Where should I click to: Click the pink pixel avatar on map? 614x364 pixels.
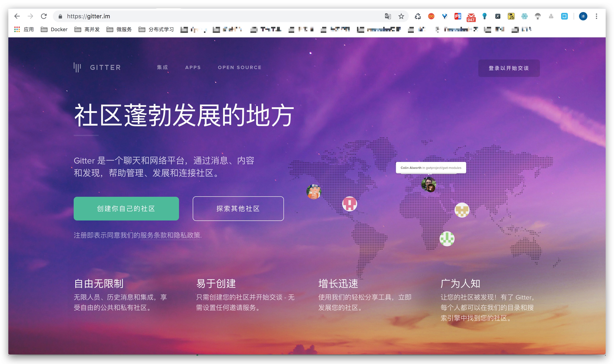coord(349,204)
